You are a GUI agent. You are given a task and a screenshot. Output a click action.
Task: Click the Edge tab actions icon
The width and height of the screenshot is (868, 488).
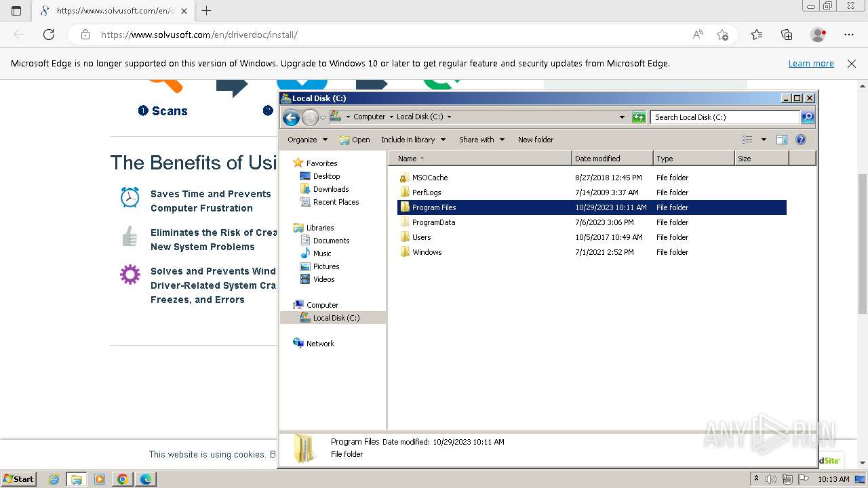[x=16, y=10]
